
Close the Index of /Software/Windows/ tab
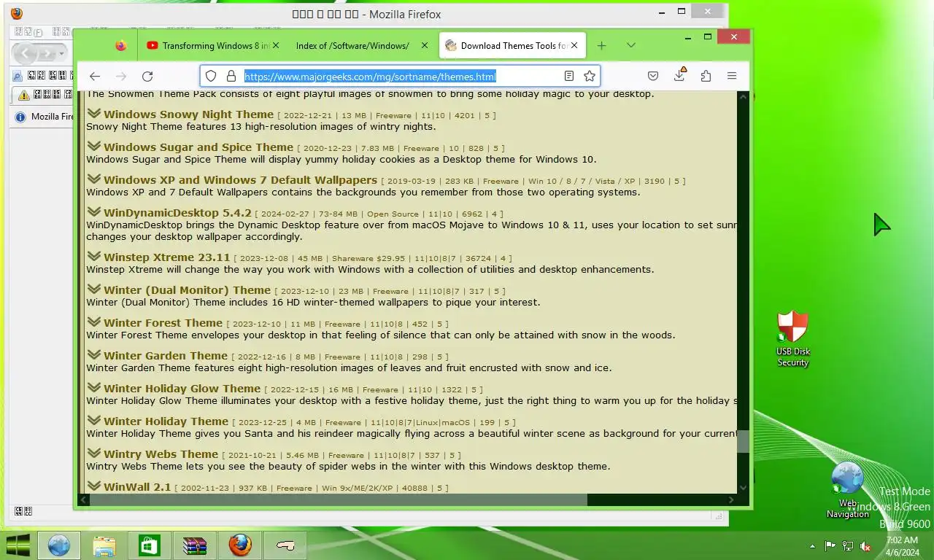pos(425,45)
